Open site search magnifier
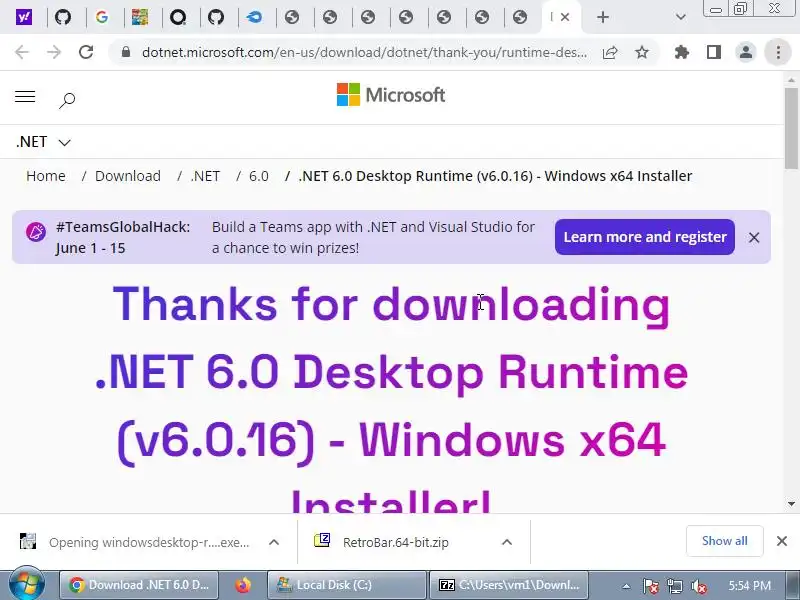The image size is (800, 600). 67,100
